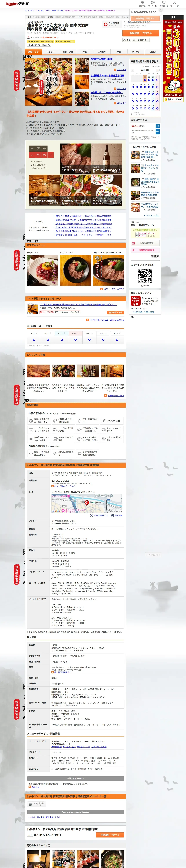Open the 1680円飲み放題がコスパ抜群 feature tile
This screenshot has height=868, width=186.
point(107,159)
